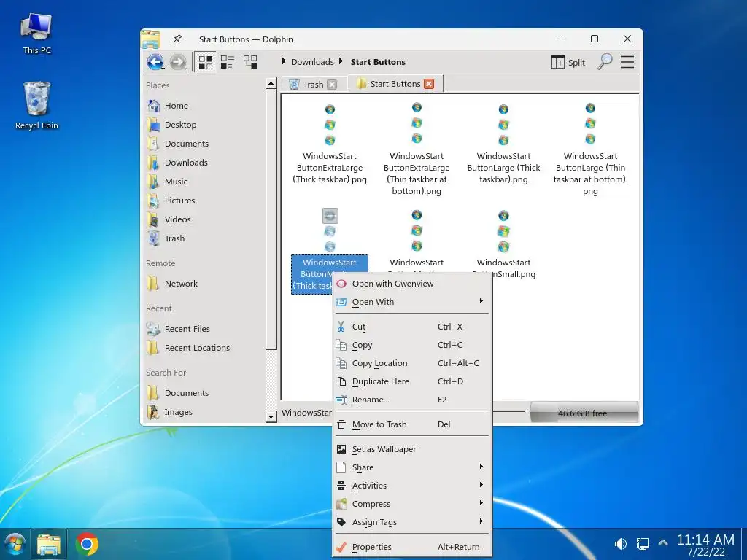
Task: Switch to icons view mode
Action: (205, 62)
